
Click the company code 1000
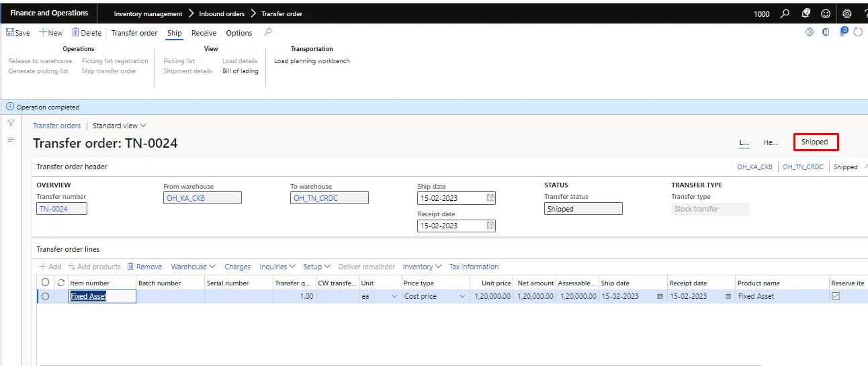762,14
